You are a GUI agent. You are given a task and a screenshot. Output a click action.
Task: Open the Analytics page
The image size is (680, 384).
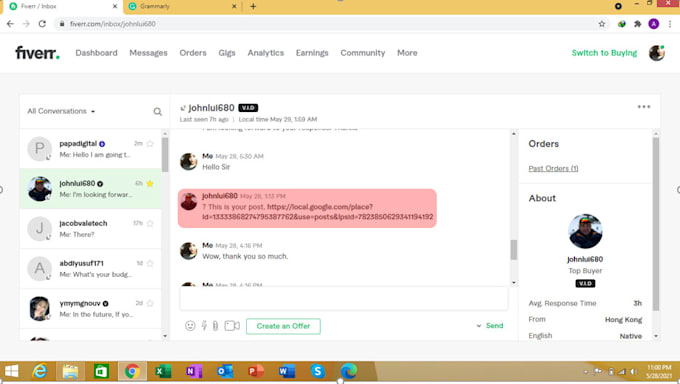tap(266, 53)
